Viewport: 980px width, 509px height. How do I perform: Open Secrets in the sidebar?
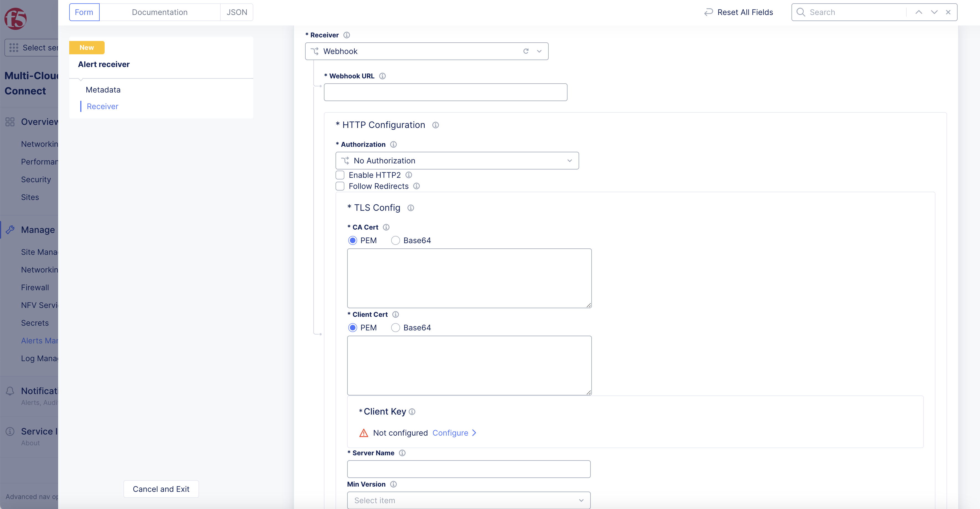[35, 323]
